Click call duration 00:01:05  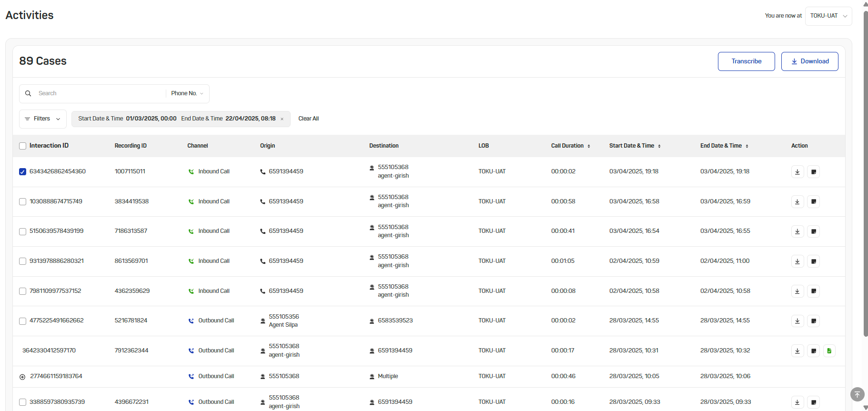(x=563, y=261)
